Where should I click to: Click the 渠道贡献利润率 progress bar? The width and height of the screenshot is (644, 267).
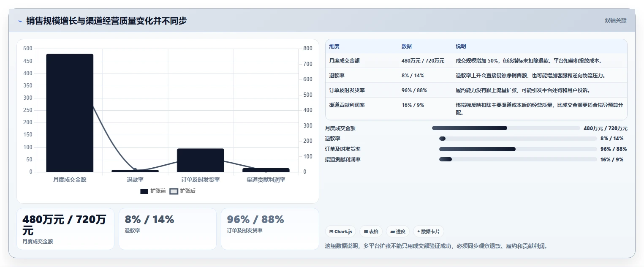(518, 159)
